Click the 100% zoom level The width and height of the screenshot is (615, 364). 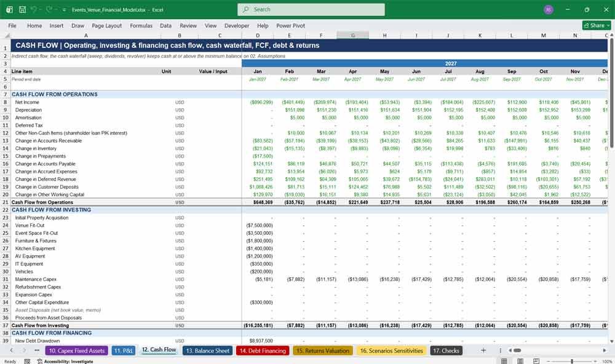[x=607, y=362]
